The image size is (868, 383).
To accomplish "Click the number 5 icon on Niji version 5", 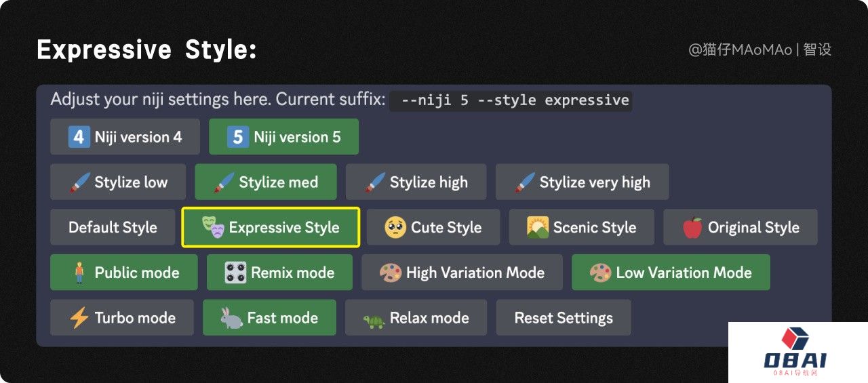I will click(237, 137).
